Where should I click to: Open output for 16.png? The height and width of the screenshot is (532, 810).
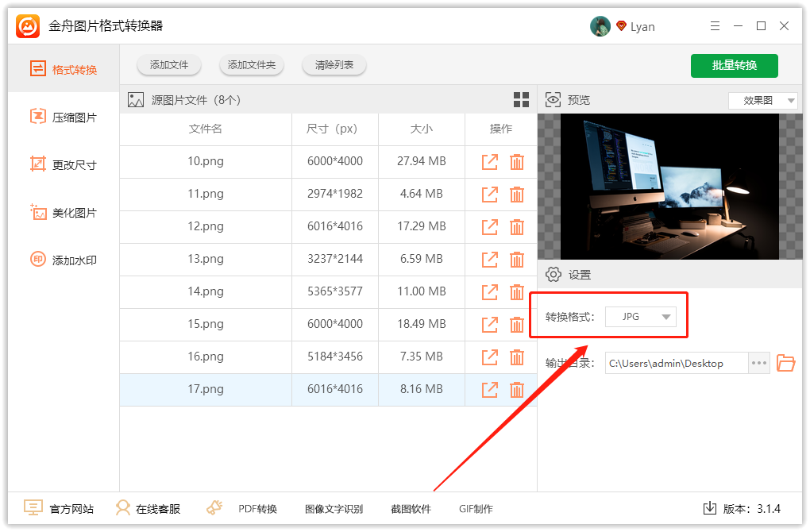[489, 357]
